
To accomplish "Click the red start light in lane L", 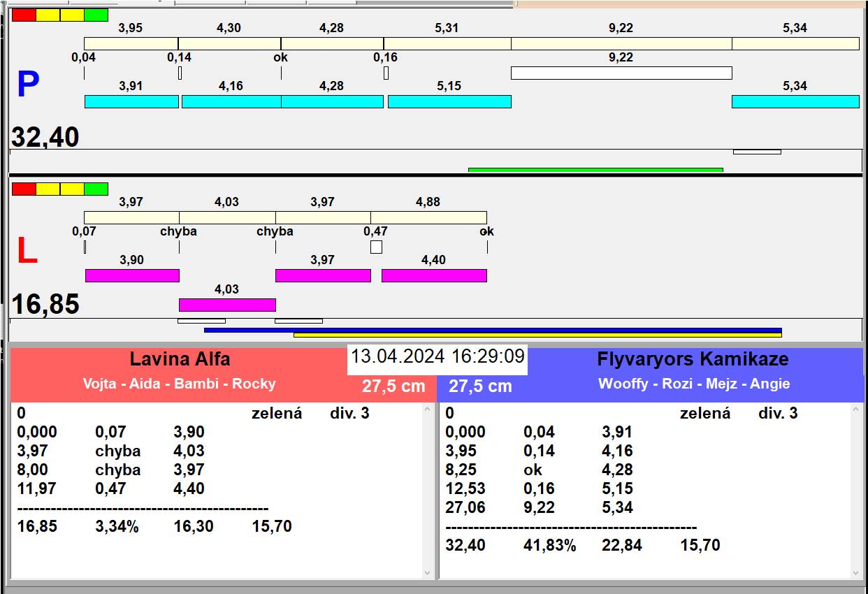I will pos(24,189).
